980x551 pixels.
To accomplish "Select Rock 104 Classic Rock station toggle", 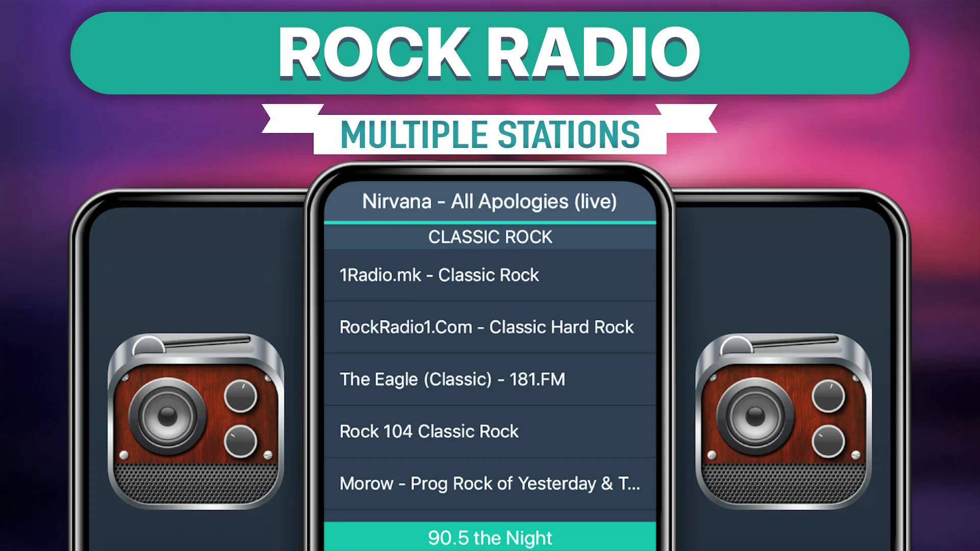I will point(490,431).
